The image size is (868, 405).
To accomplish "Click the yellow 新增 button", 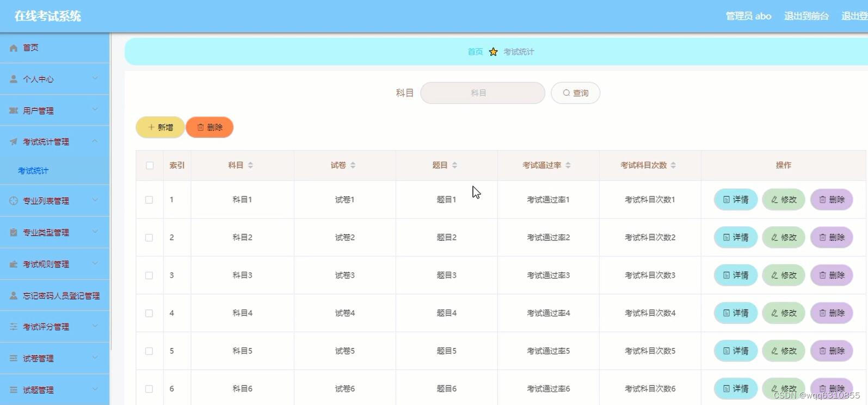I will [160, 127].
